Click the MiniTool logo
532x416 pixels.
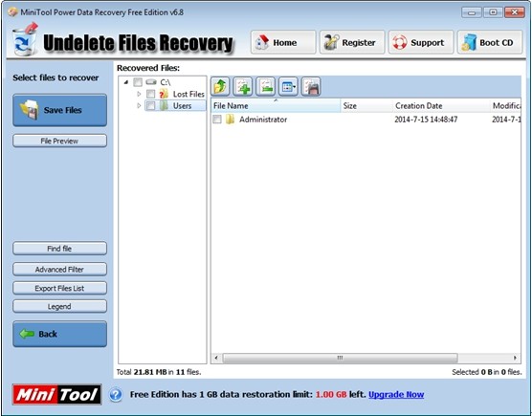tap(57, 394)
